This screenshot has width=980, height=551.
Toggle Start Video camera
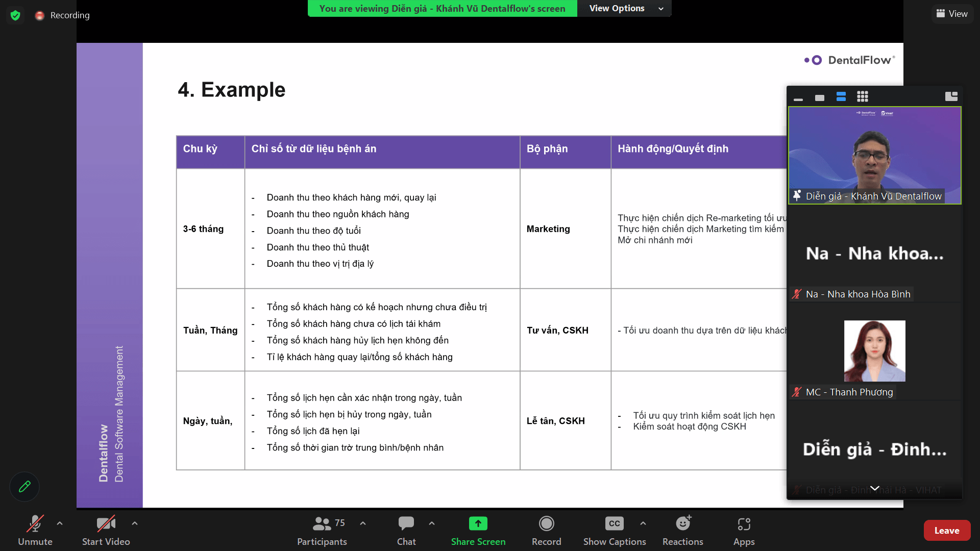tap(106, 524)
